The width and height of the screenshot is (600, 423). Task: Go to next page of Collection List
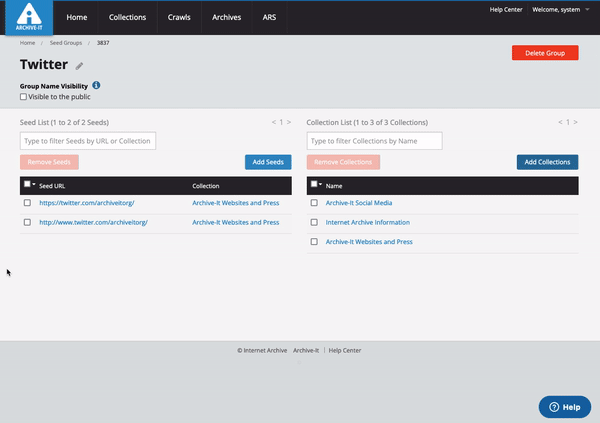tap(575, 122)
